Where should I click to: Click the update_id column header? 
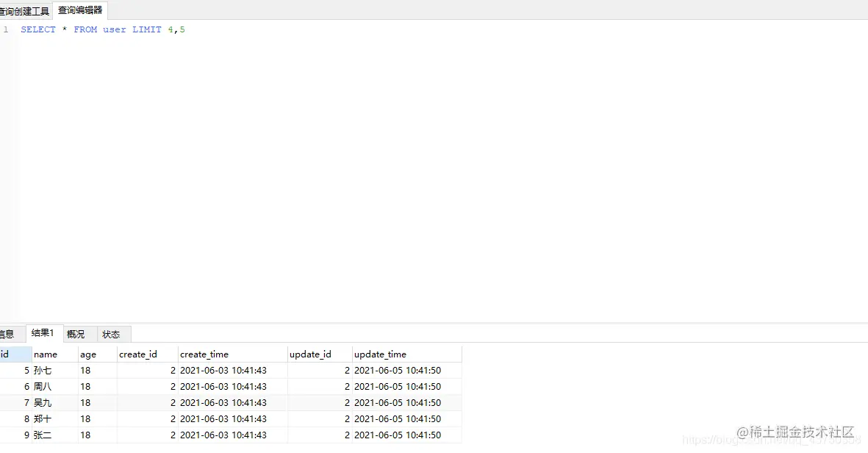click(x=320, y=354)
